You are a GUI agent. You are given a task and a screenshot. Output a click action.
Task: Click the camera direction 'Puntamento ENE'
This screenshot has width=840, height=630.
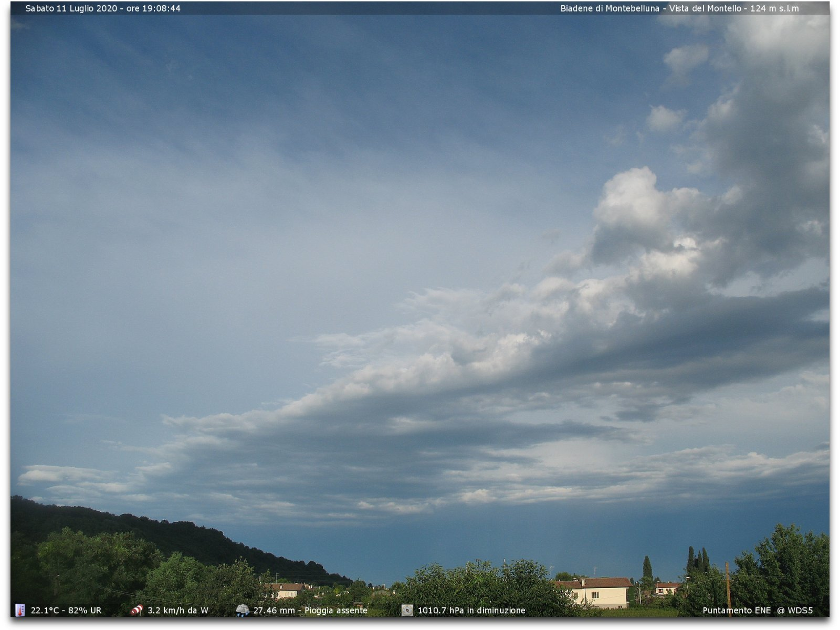737,611
